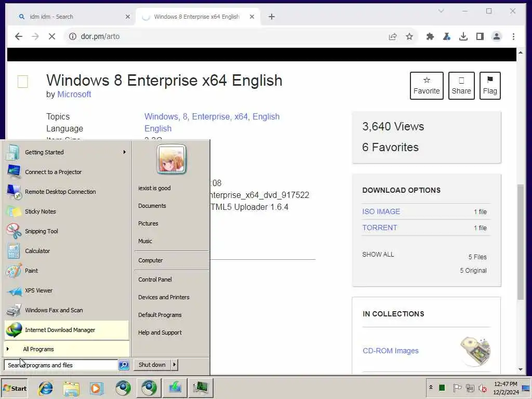Expand Getting Started submenu arrow
The width and height of the screenshot is (532, 399).
pyautogui.click(x=125, y=152)
